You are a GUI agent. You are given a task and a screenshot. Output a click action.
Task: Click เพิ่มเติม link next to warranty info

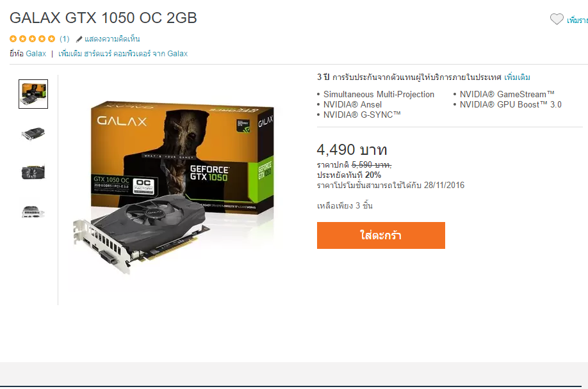coord(517,77)
